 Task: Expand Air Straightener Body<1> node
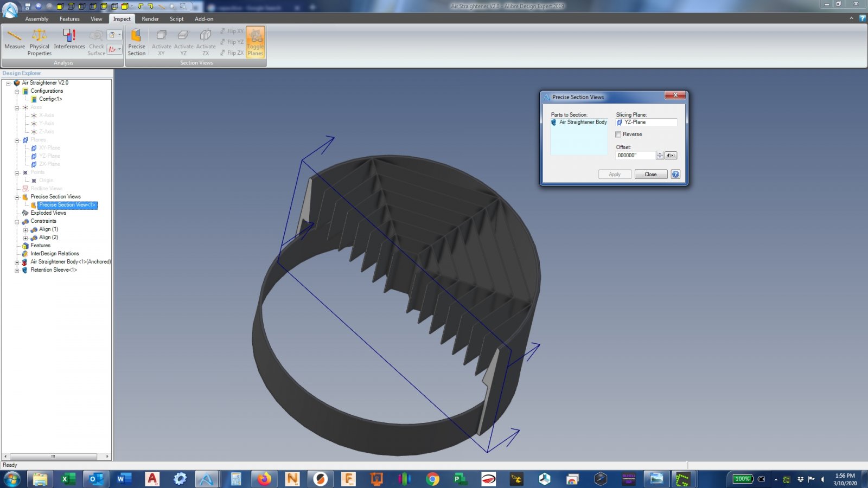point(17,262)
